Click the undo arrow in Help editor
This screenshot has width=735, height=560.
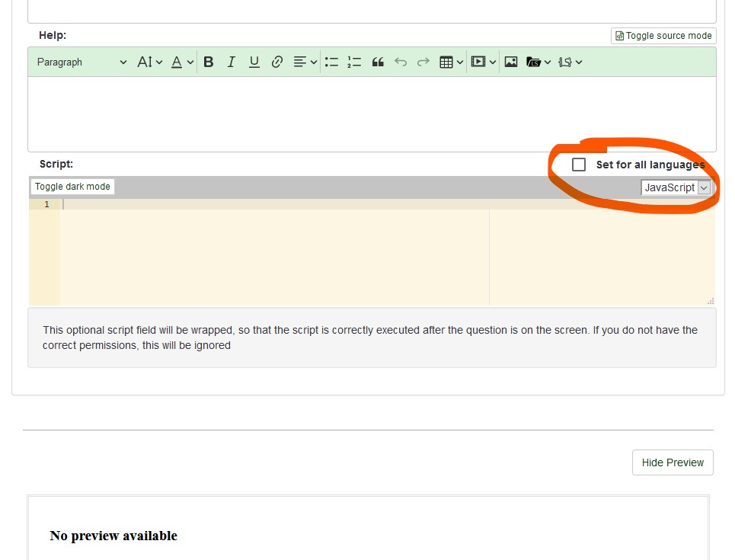[x=401, y=62]
